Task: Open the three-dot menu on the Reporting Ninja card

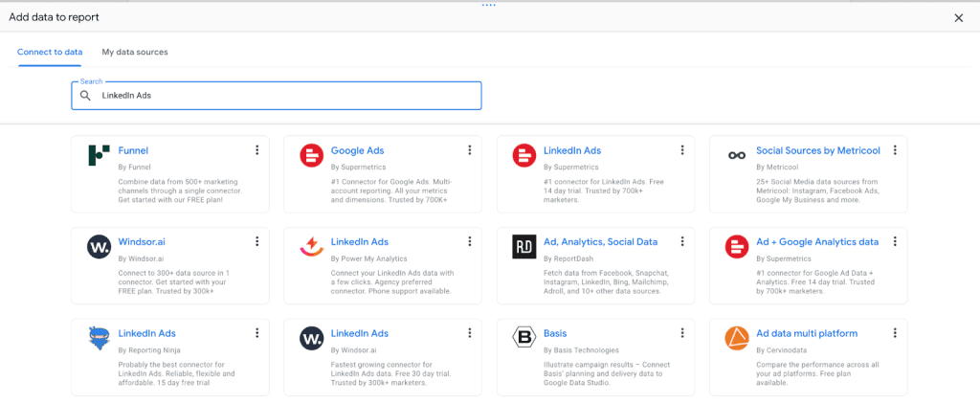Action: click(x=256, y=333)
